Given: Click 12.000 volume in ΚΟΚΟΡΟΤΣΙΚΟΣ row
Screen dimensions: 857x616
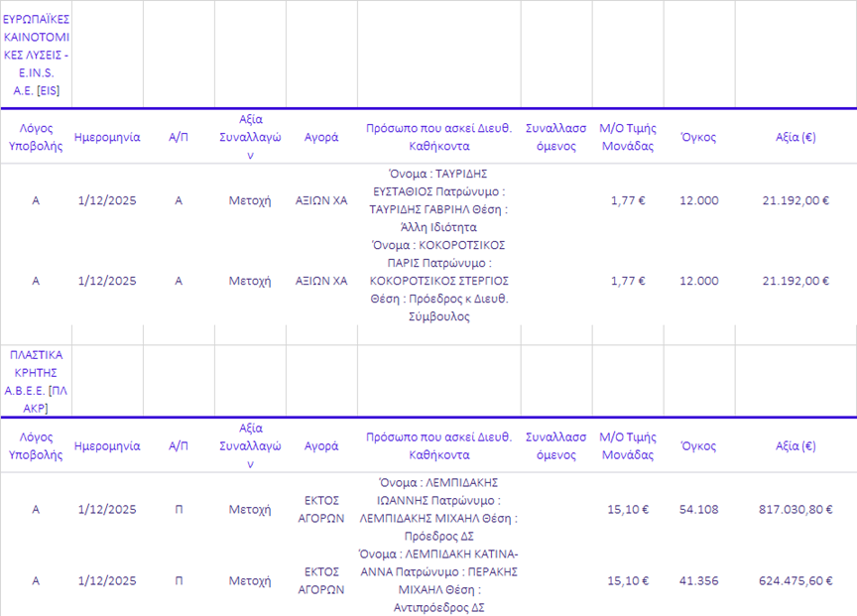Looking at the screenshot, I should click(x=699, y=281).
